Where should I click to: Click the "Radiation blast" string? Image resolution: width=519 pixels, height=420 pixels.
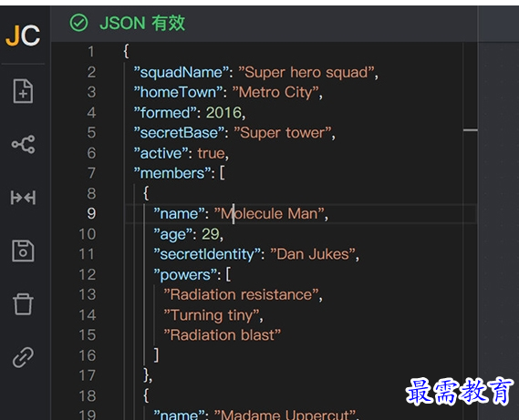pyautogui.click(x=222, y=335)
